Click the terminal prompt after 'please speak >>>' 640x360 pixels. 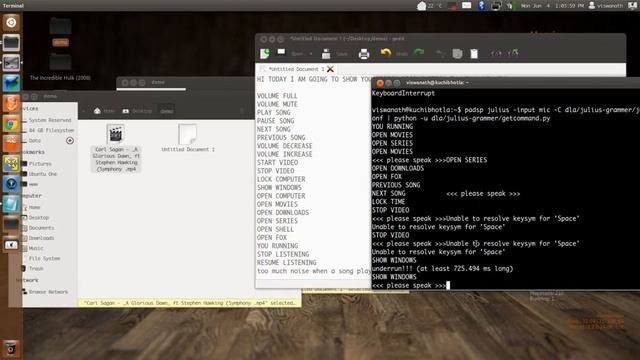[x=448, y=285]
